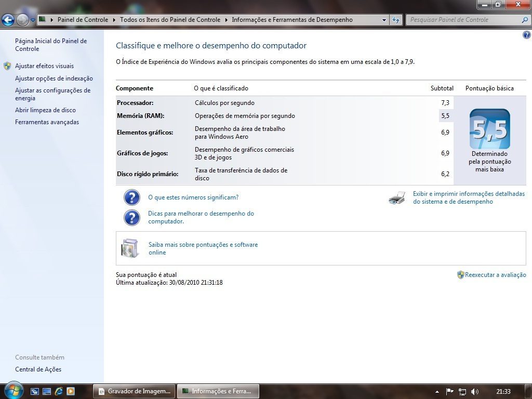Open Dicas para melhorar o desempenho link
The width and height of the screenshot is (532, 399).
[x=201, y=217]
